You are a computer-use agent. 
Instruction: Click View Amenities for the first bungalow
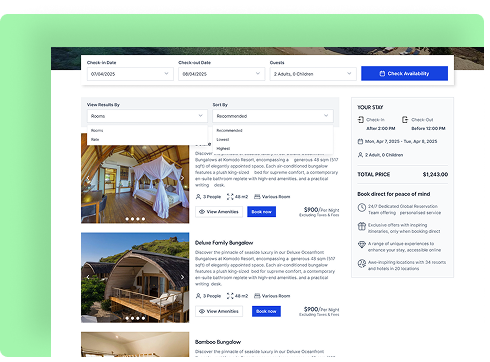coord(219,212)
